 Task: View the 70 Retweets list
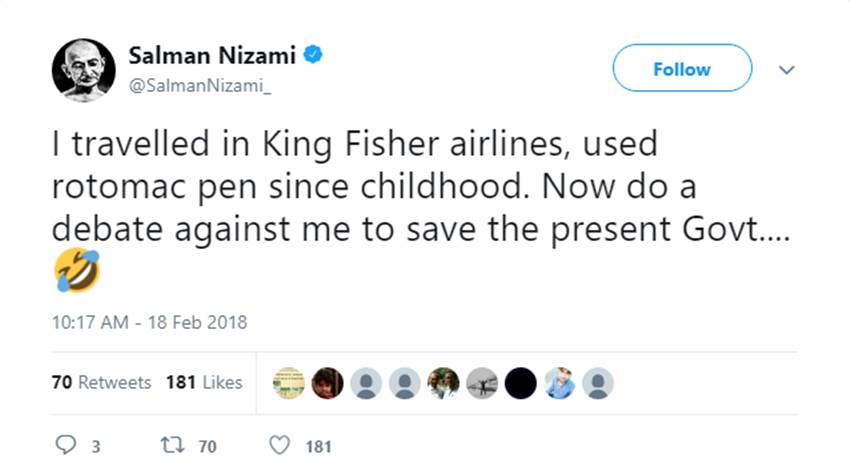coord(100,383)
